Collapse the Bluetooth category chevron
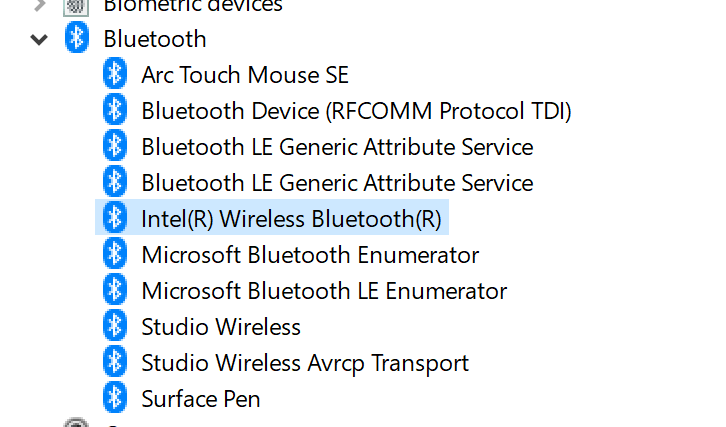 click(x=39, y=39)
